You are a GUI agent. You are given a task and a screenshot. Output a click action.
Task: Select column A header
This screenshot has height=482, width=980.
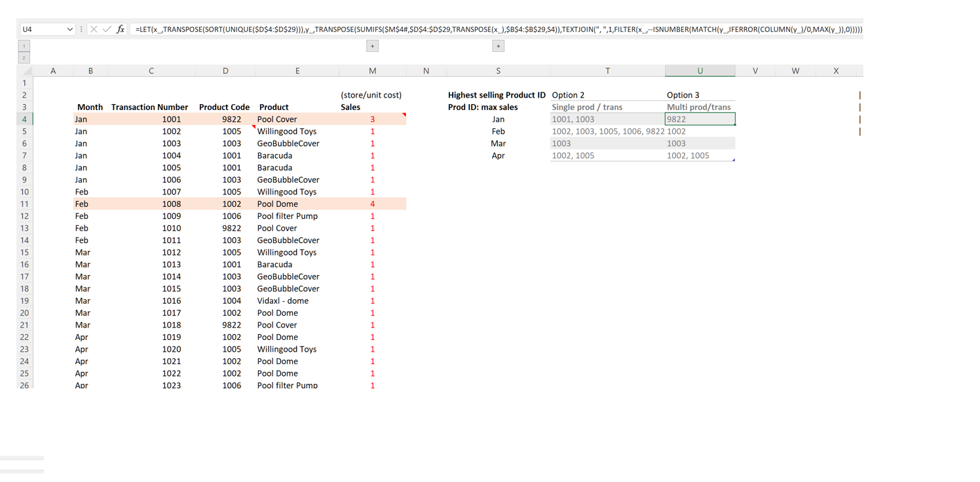point(53,71)
